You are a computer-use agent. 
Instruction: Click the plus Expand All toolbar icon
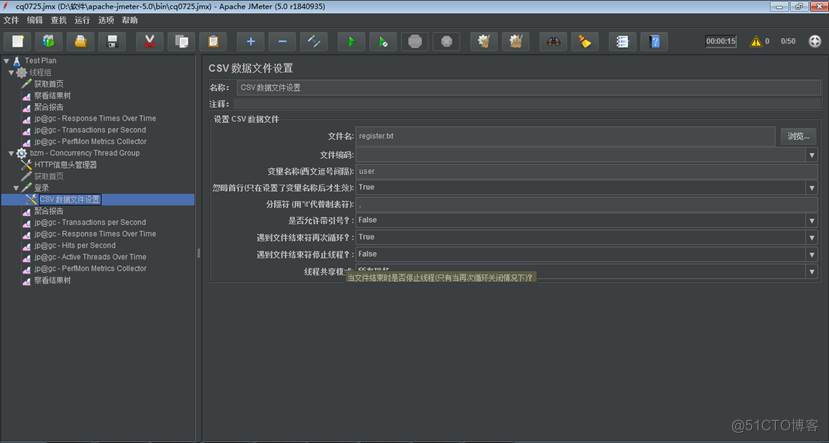tap(250, 41)
